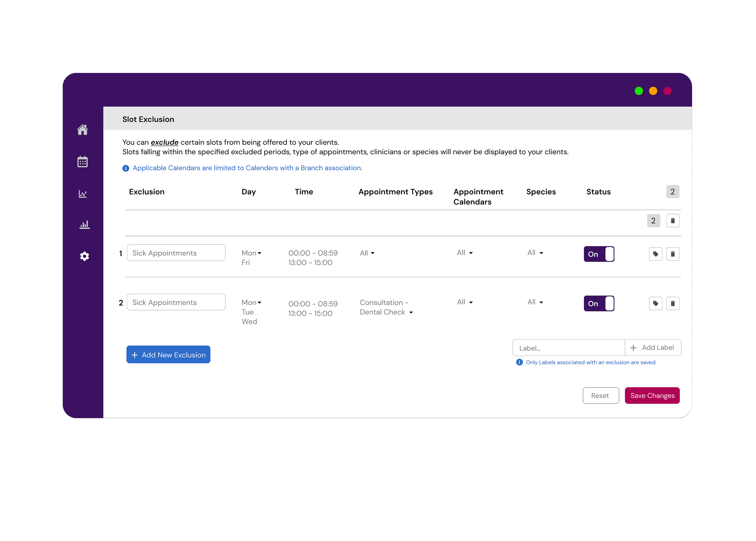The height and width of the screenshot is (541, 756).
Task: Open the Settings gear icon
Action: [84, 256]
